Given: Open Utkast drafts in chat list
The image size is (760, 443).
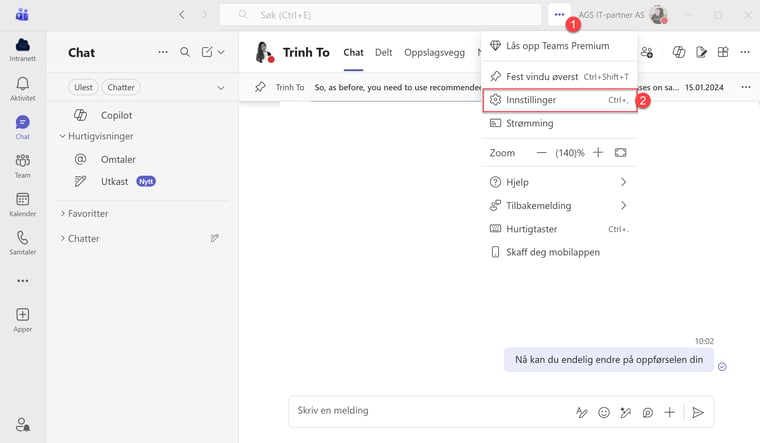Looking at the screenshot, I should click(x=114, y=181).
